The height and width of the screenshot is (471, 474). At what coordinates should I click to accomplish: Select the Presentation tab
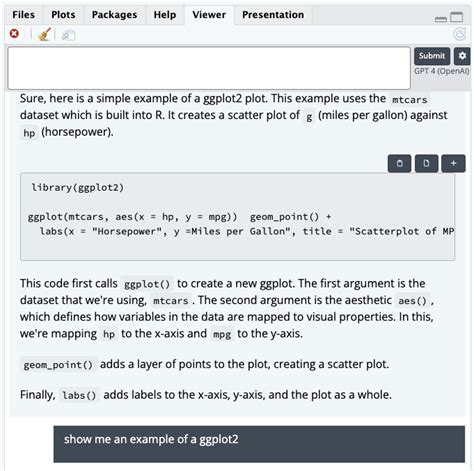coord(273,15)
